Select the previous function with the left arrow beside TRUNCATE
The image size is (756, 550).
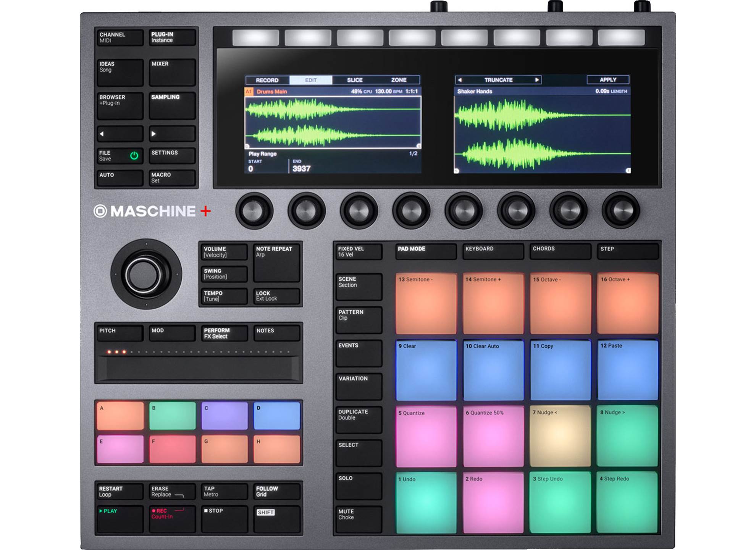pyautogui.click(x=460, y=80)
